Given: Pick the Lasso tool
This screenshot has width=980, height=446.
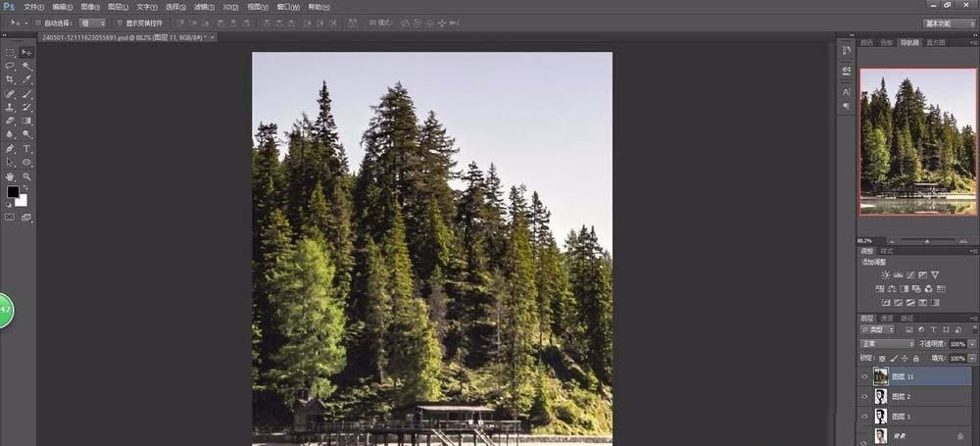Looking at the screenshot, I should (10, 66).
